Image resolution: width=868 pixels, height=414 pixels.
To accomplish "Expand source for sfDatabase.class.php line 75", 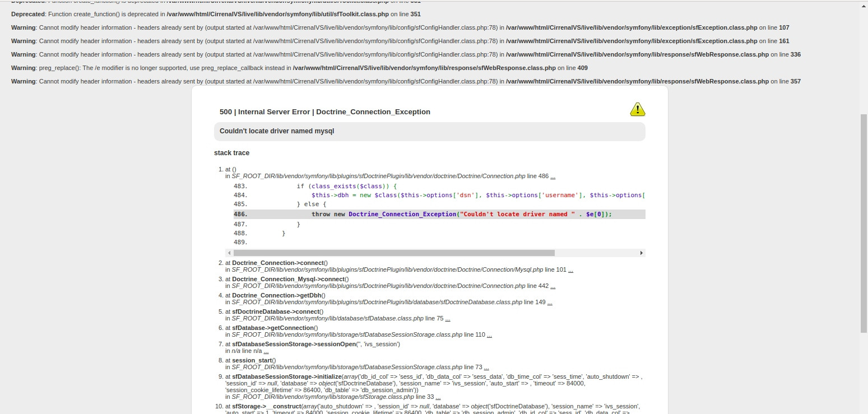I will (448, 318).
